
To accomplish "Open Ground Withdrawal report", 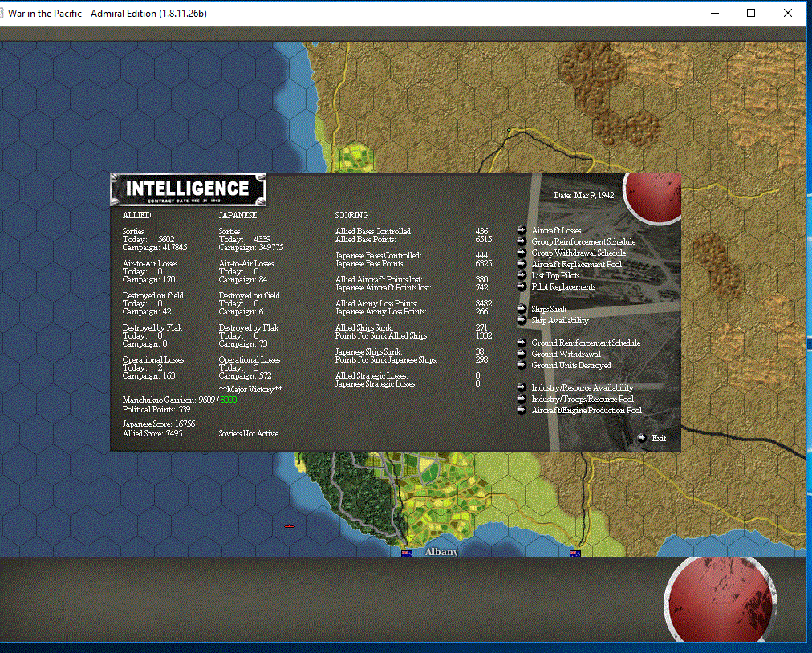I will (566, 355).
